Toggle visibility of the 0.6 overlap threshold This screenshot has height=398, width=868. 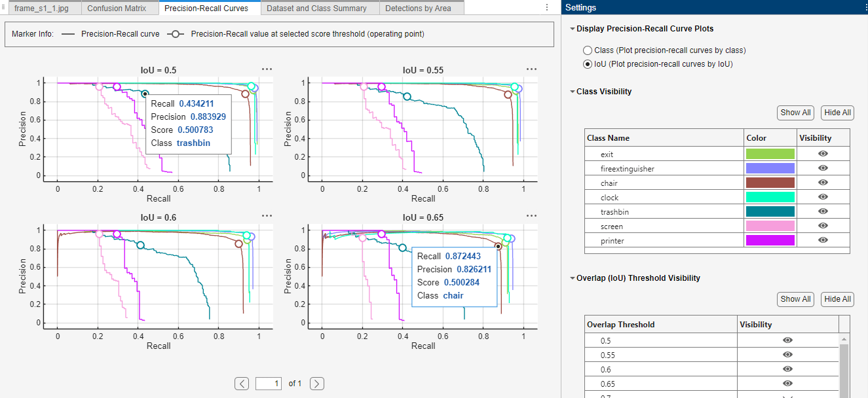788,369
